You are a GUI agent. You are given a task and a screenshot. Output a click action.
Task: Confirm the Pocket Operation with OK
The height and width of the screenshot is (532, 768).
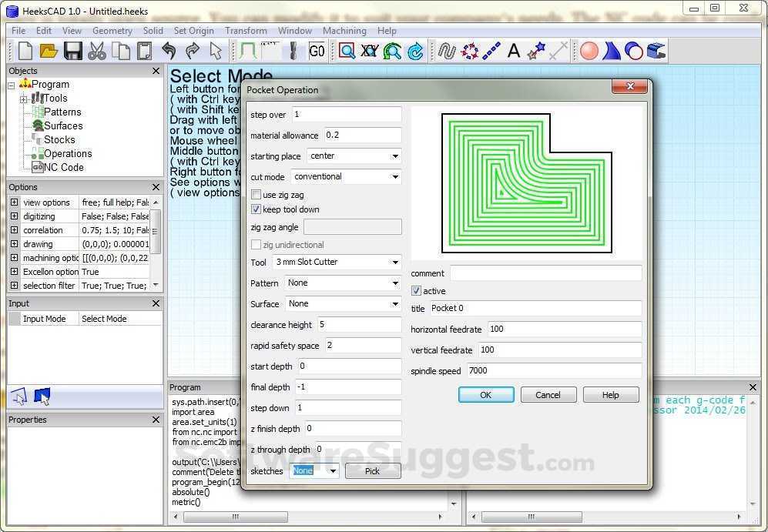[486, 394]
